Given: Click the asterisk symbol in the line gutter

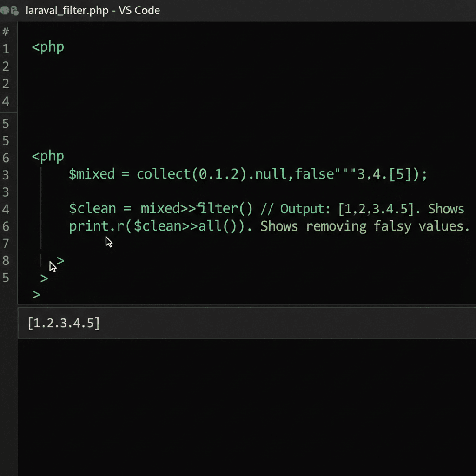Looking at the screenshot, I should [x=5, y=32].
